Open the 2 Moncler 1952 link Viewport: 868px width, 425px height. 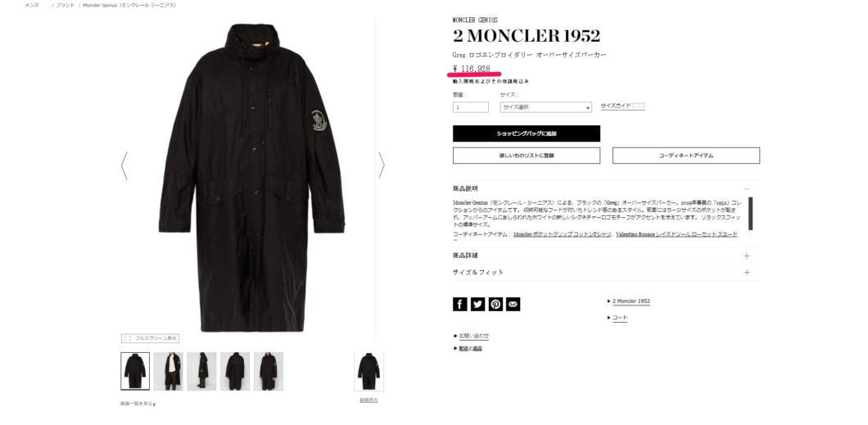pos(631,301)
